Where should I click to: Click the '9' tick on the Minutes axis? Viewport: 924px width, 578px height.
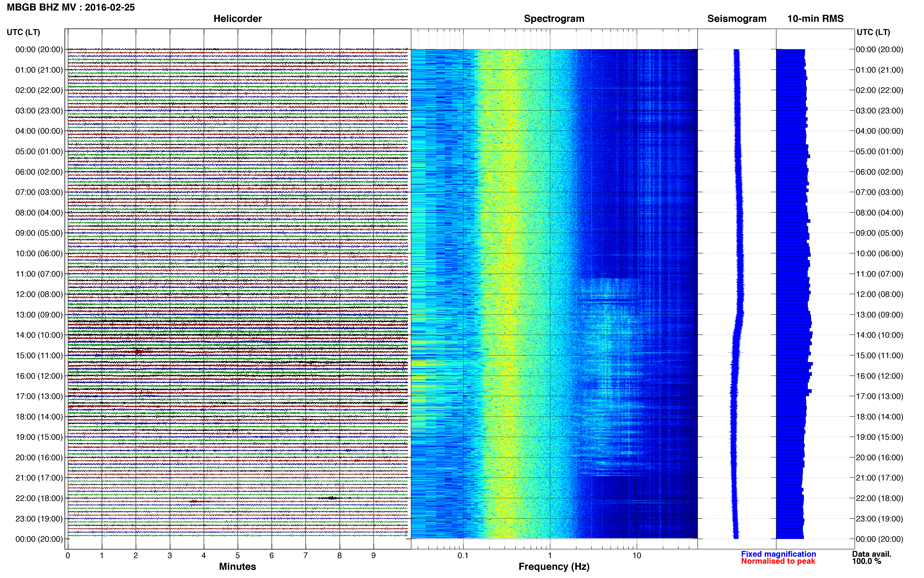373,556
